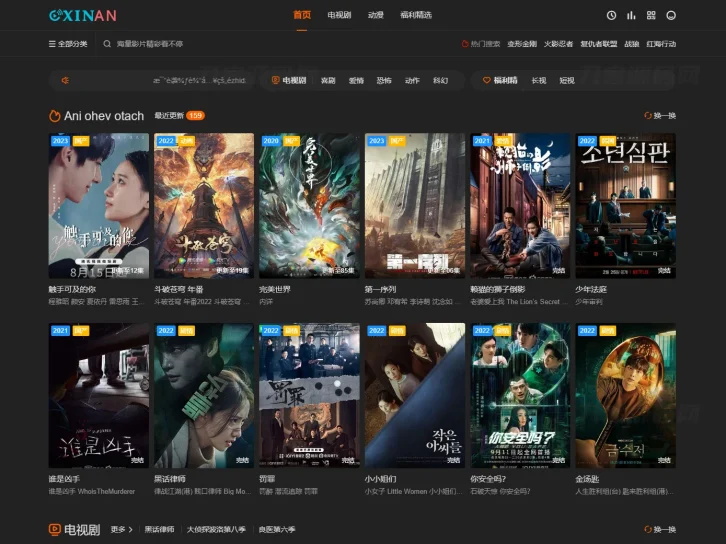
Task: Expand 更多 in the 电视剧 section
Action: coord(122,529)
